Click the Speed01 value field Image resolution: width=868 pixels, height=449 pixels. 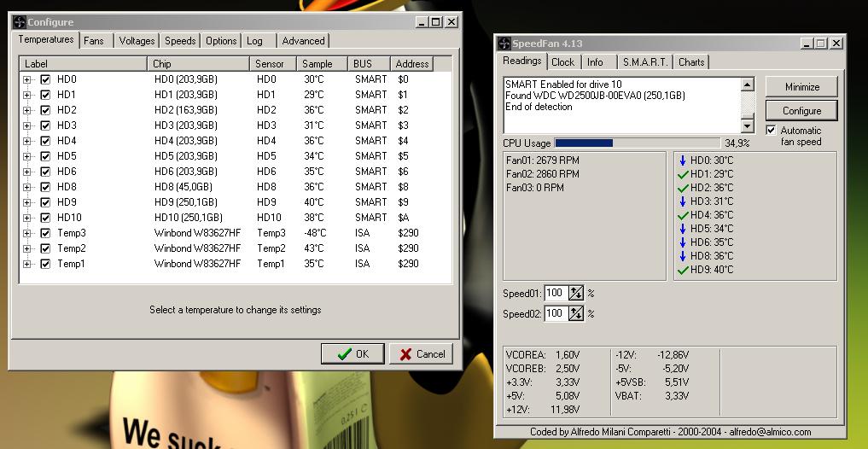(556, 293)
